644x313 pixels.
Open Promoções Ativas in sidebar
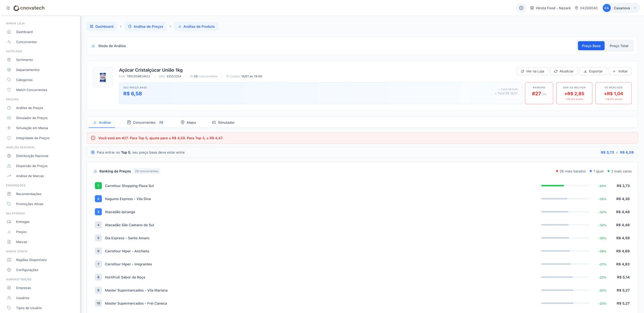[30, 204]
